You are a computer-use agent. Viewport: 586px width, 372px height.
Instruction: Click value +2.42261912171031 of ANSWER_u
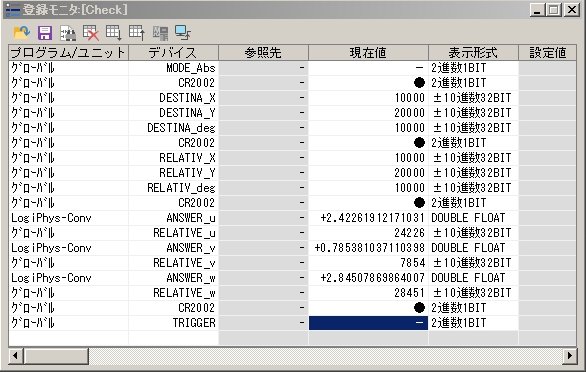point(368,218)
